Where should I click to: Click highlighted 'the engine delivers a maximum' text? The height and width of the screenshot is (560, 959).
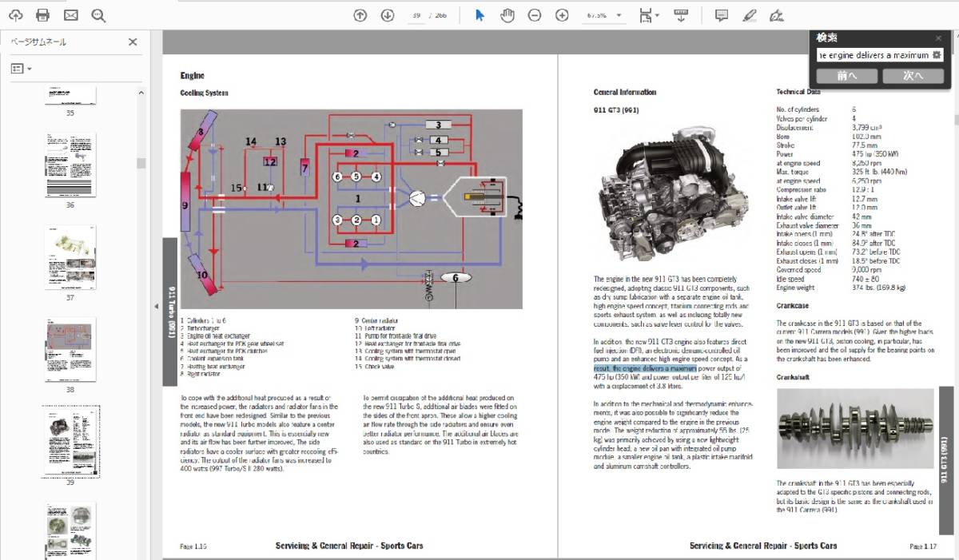[646, 368]
